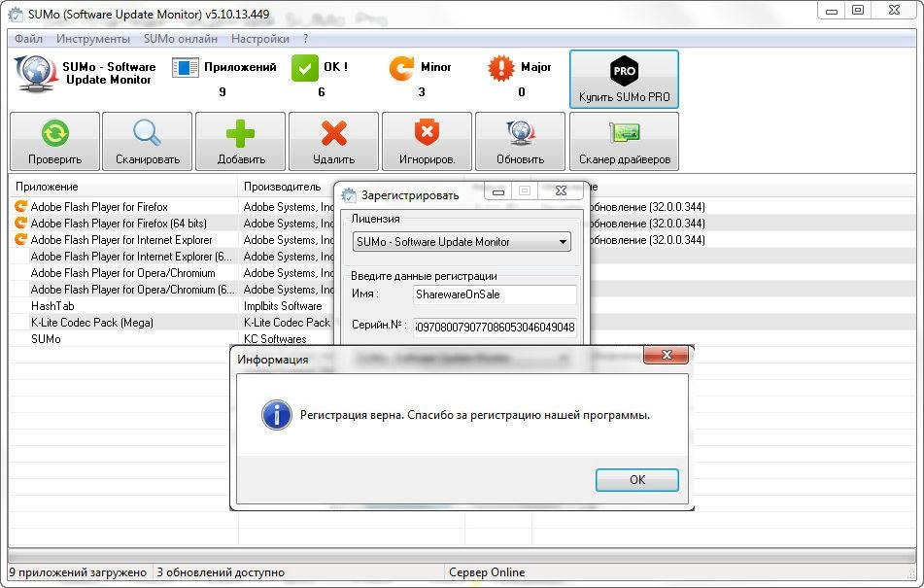Click the Добавить green plus button
924x588 pixels.
click(240, 141)
